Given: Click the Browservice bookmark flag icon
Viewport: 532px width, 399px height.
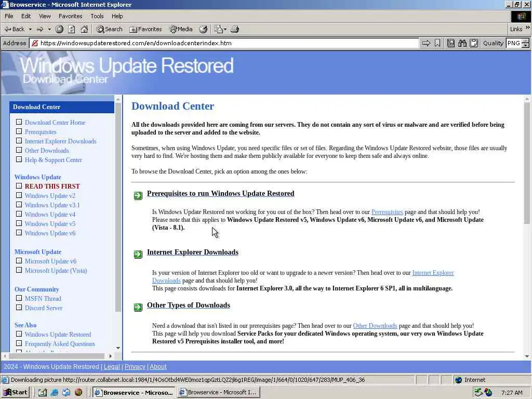Looking at the screenshot, I should pos(437,43).
